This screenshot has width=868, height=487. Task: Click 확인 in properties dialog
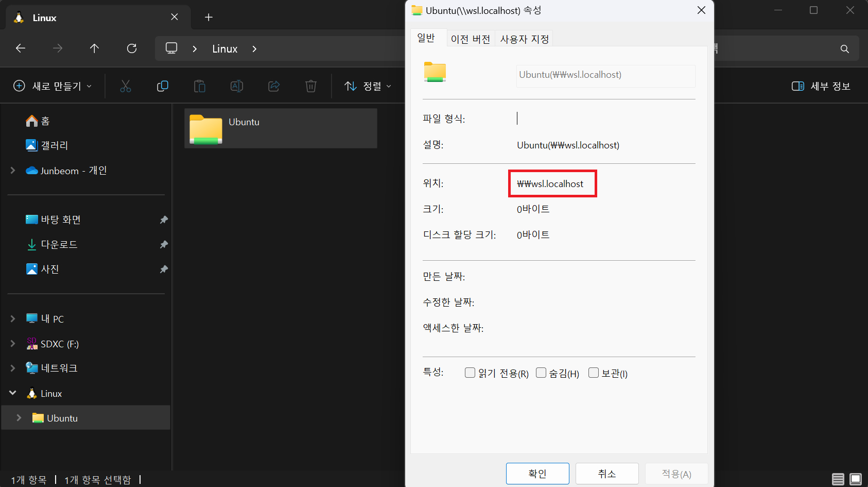537,474
